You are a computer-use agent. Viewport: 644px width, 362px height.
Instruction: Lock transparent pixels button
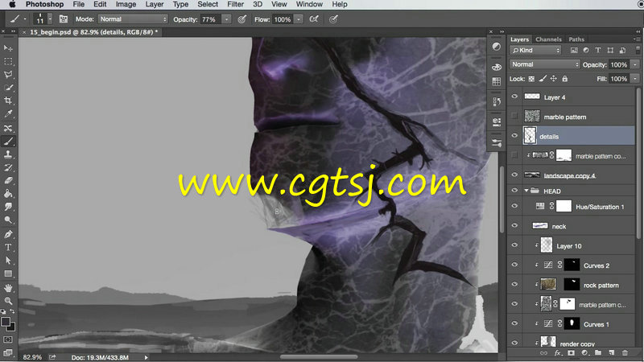tap(531, 78)
